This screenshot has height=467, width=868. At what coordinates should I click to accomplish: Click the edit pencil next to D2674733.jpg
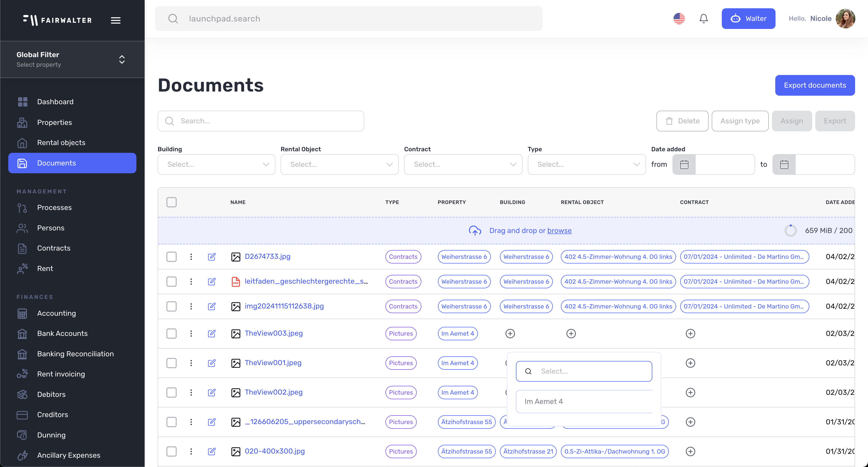(212, 257)
